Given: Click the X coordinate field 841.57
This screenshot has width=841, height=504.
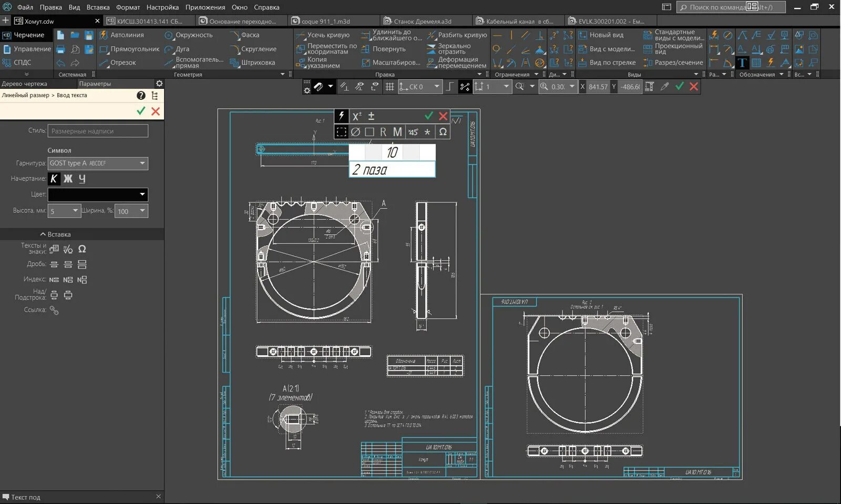Looking at the screenshot, I should point(598,87).
